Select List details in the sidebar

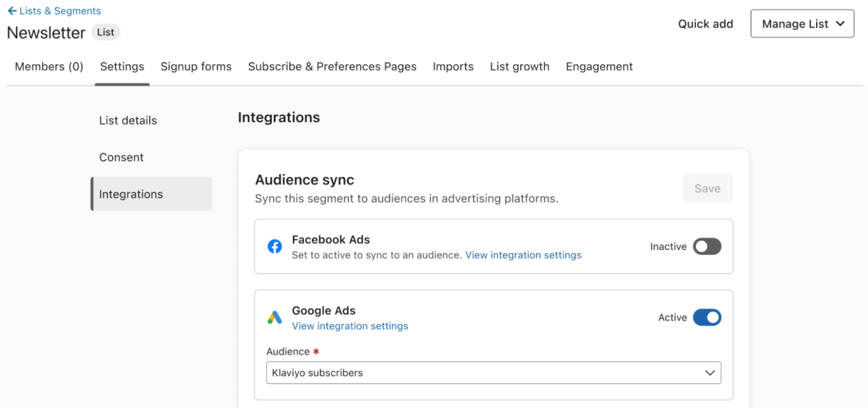point(128,121)
